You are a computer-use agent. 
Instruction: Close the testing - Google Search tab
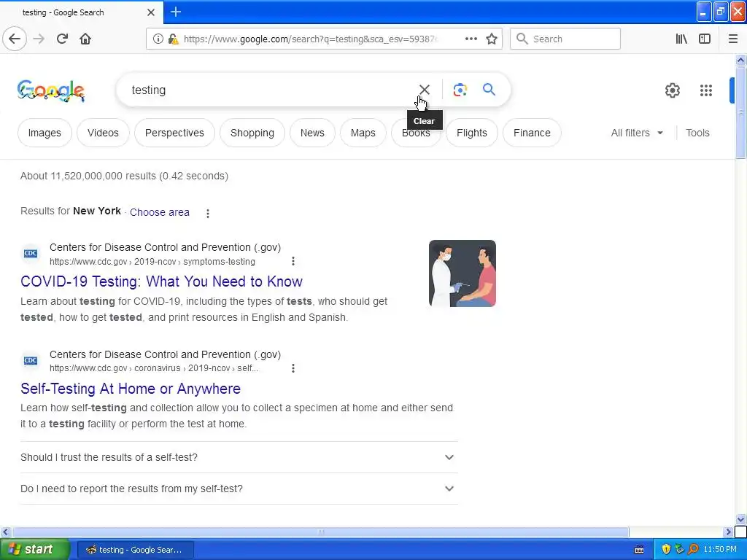click(x=151, y=12)
